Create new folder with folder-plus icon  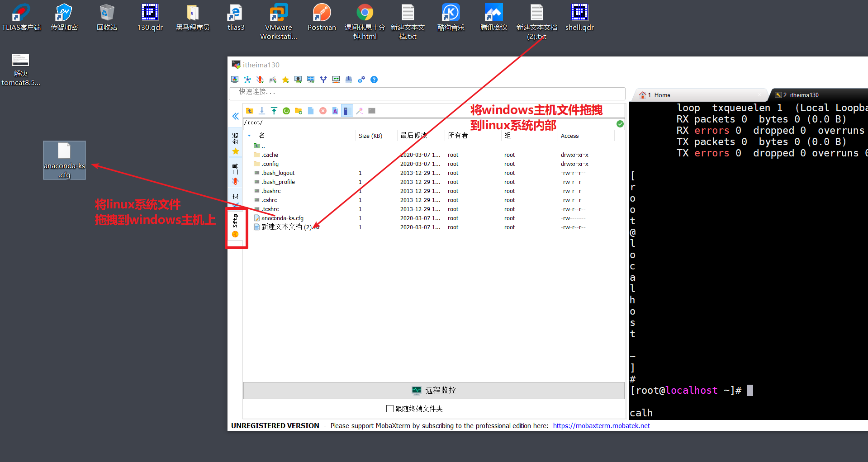tap(299, 111)
